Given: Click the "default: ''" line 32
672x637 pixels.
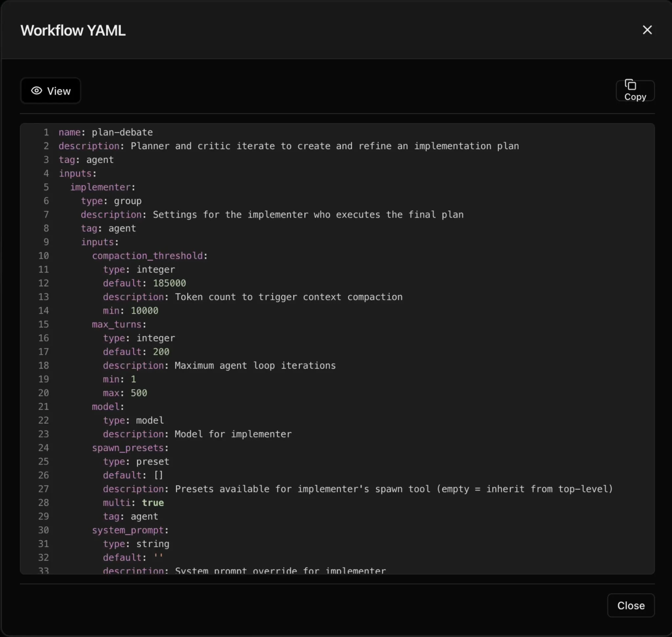Looking at the screenshot, I should 133,558.
